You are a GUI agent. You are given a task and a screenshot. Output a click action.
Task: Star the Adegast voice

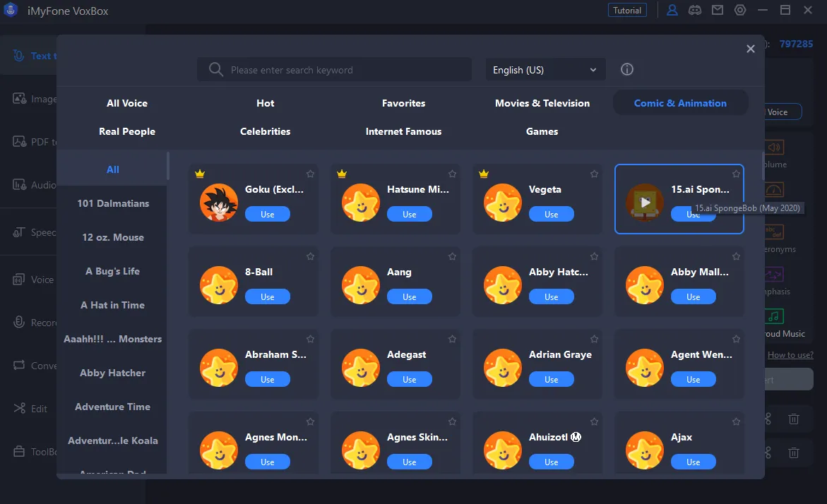452,339
